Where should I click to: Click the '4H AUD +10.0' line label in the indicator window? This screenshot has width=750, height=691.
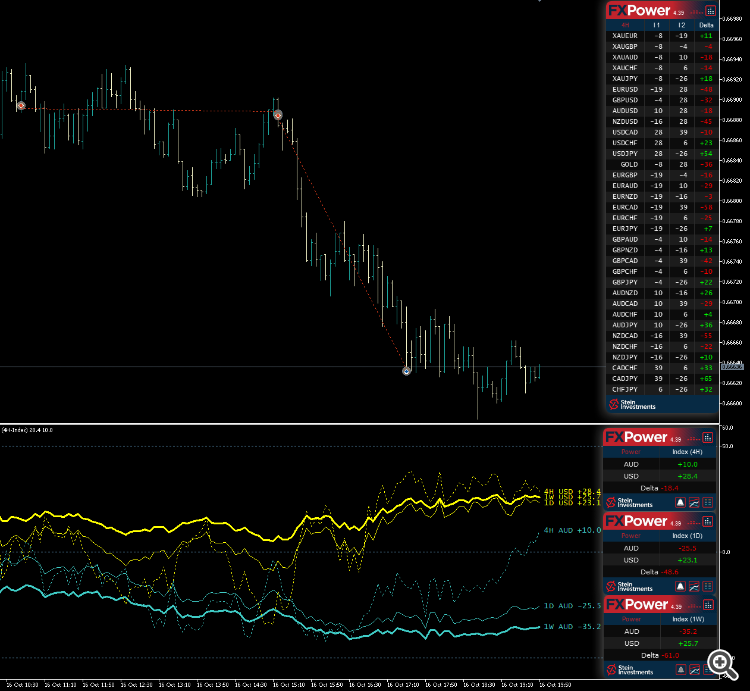pos(572,530)
